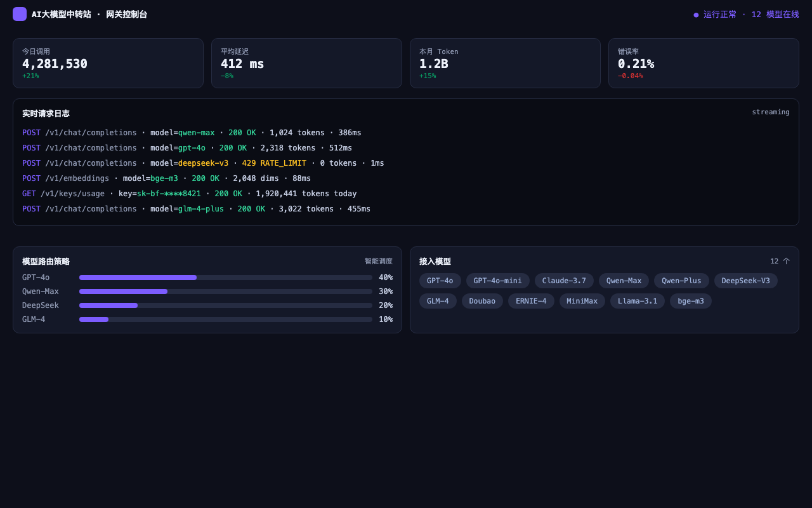This screenshot has height=508, width=812.
Task: Select the bge-m3 embeddings log line
Action: (167, 178)
